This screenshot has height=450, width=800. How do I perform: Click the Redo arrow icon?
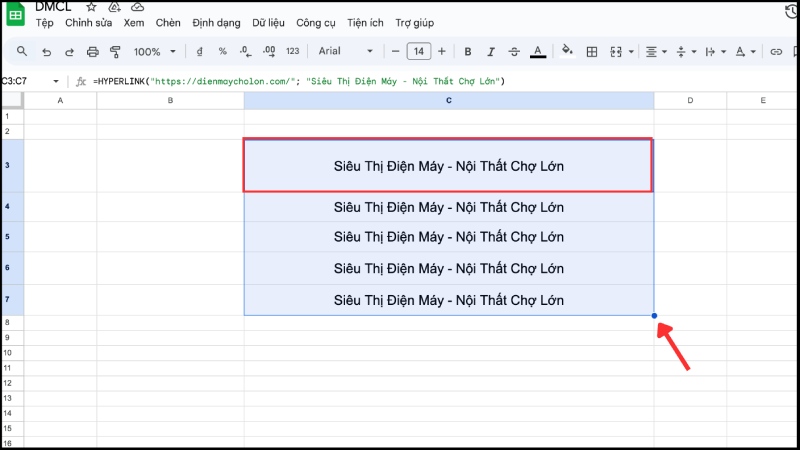[69, 52]
